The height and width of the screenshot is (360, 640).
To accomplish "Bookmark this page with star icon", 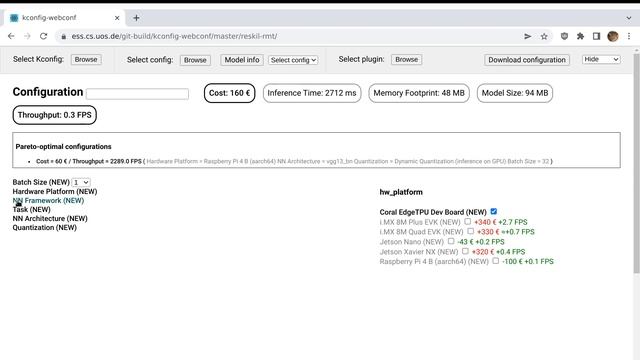I will pyautogui.click(x=544, y=36).
